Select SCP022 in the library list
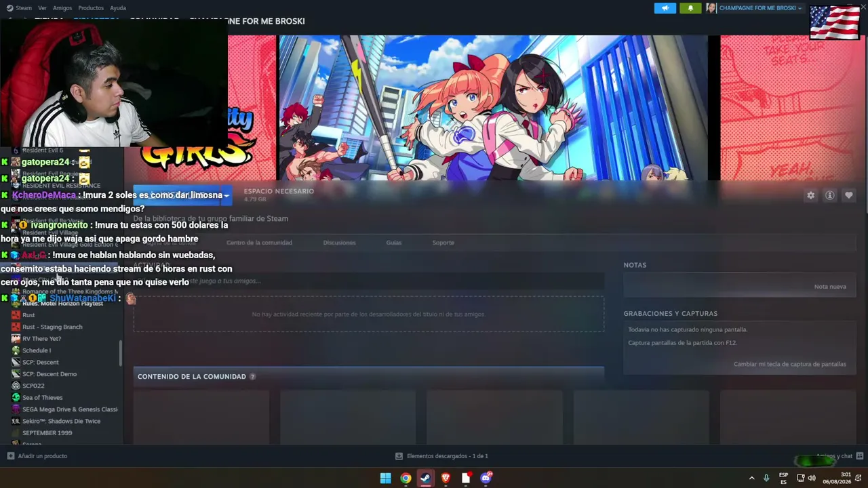Image resolution: width=868 pixels, height=488 pixels. pyautogui.click(x=33, y=386)
